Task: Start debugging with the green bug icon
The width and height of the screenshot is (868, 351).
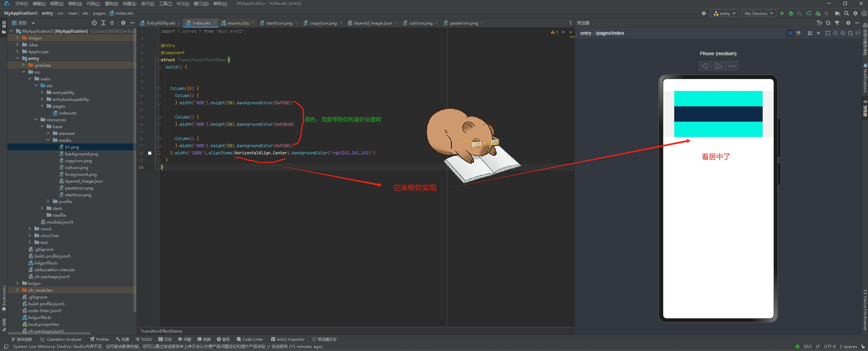Action: [791, 13]
